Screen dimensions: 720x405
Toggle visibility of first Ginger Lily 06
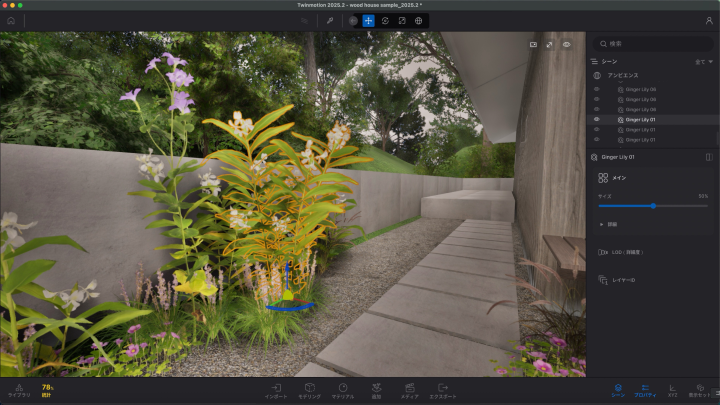(x=596, y=89)
